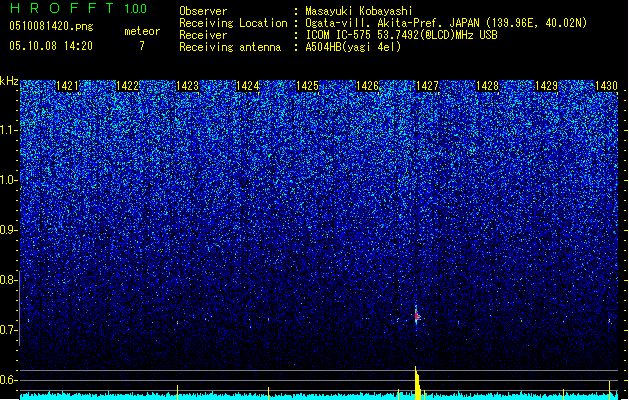
Task: Click the small yellow spike below 1430
Action: 609,390
